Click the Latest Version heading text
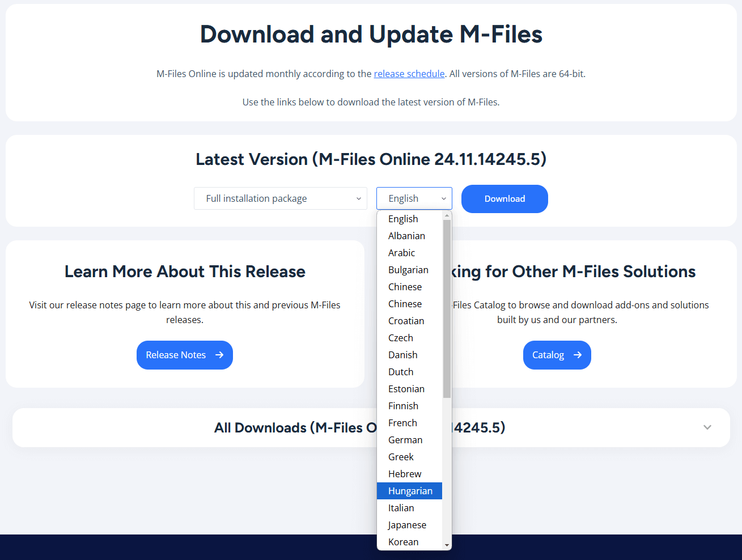Screen dimensions: 742x560 [x=371, y=159]
